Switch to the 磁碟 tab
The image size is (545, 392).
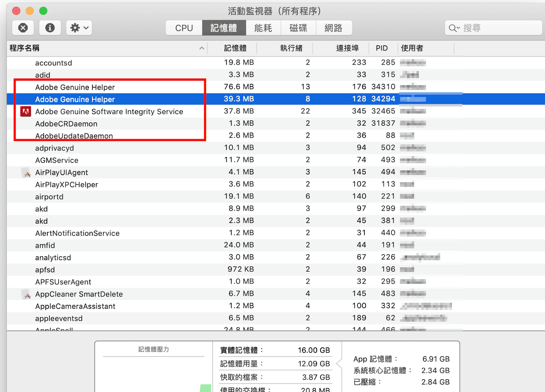298,28
